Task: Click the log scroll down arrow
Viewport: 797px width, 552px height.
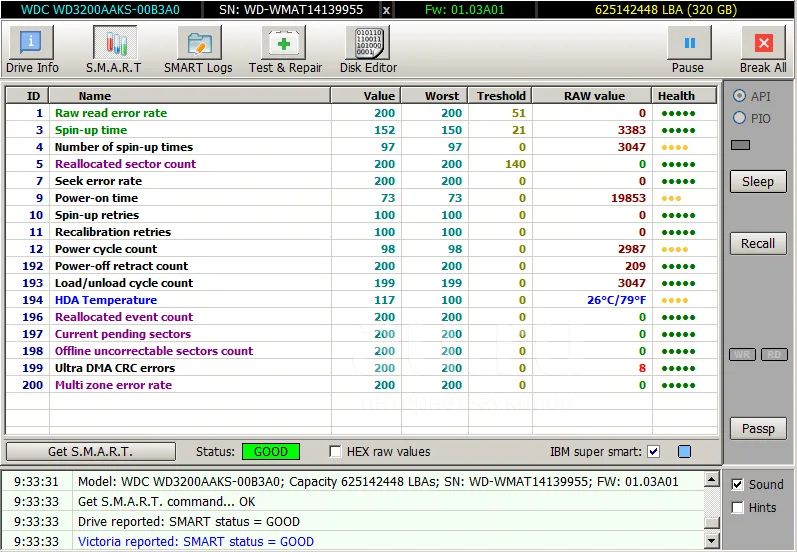Action: (712, 541)
